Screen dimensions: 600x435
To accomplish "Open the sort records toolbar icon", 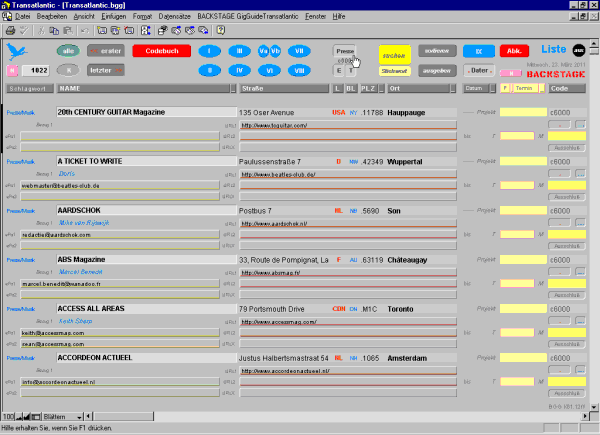I will (146, 30).
